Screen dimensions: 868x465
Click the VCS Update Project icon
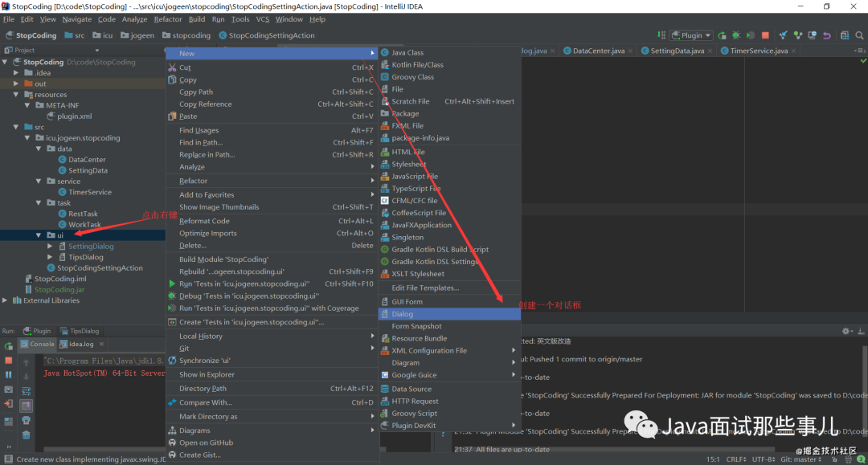[783, 35]
